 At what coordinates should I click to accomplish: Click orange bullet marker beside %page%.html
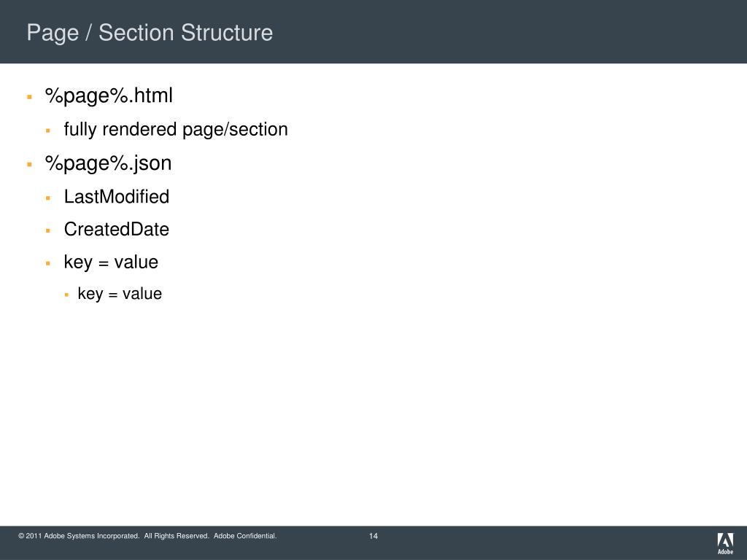(x=29, y=97)
